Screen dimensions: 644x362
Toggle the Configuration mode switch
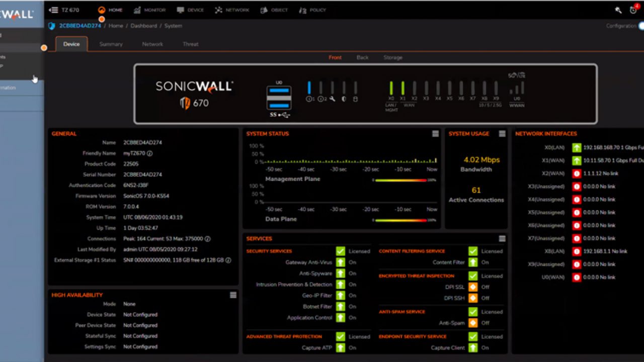coord(641,26)
